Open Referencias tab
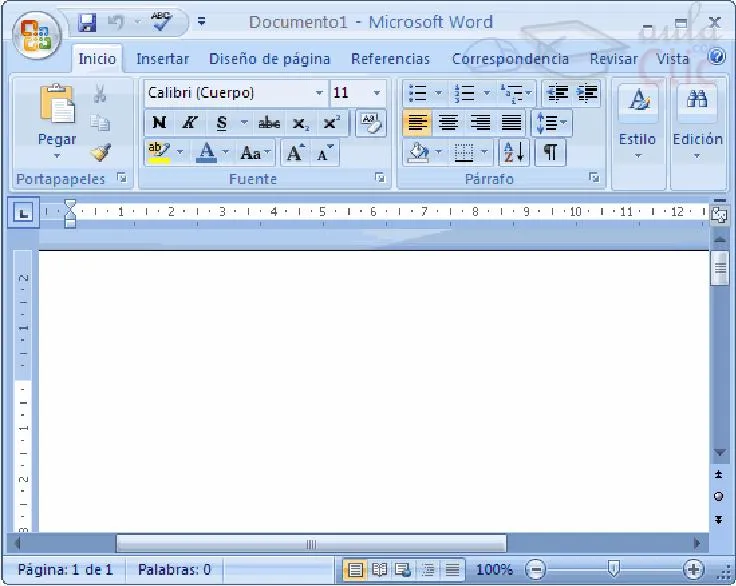Viewport: 736px width, 586px height. coord(390,59)
